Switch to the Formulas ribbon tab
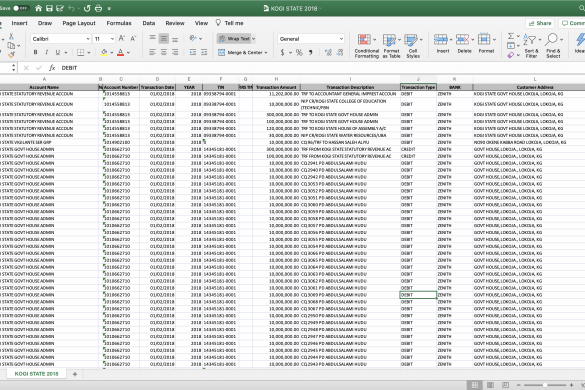 119,23
